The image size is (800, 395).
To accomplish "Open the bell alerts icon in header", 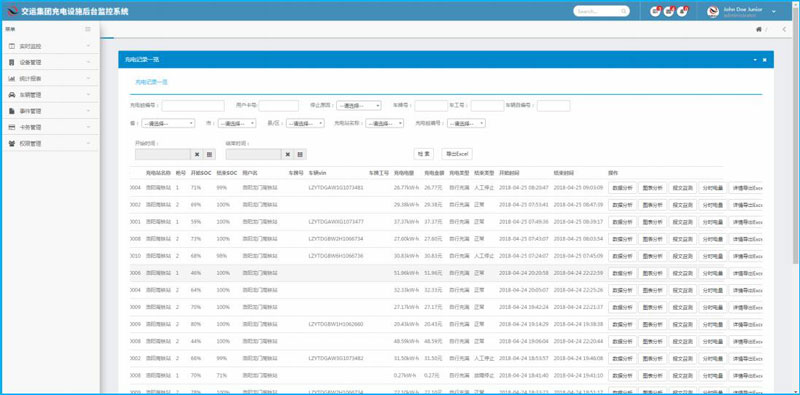I will [x=682, y=11].
